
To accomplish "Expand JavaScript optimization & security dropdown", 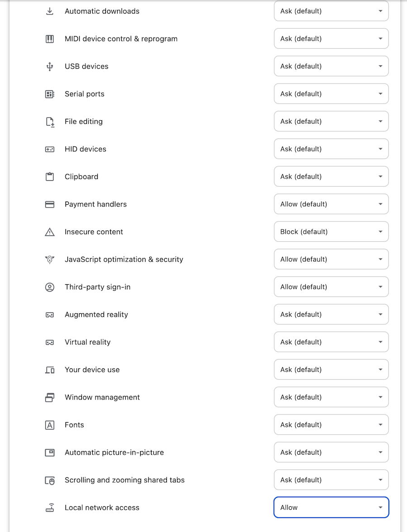I will click(x=331, y=259).
